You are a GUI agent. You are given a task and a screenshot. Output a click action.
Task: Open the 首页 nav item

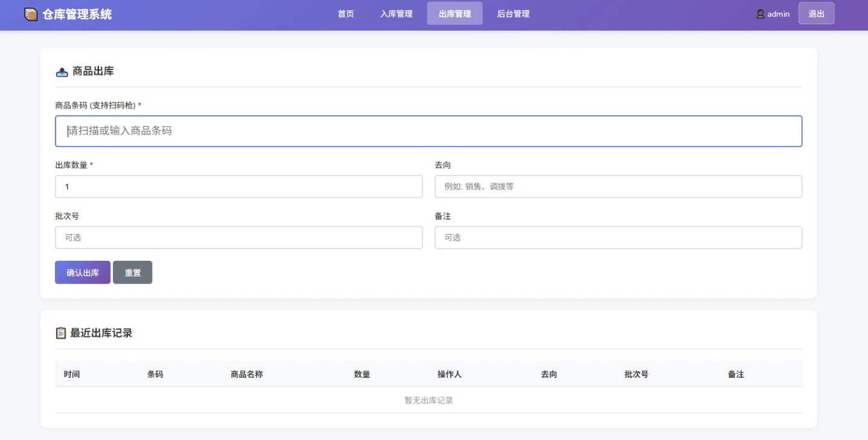pos(346,14)
